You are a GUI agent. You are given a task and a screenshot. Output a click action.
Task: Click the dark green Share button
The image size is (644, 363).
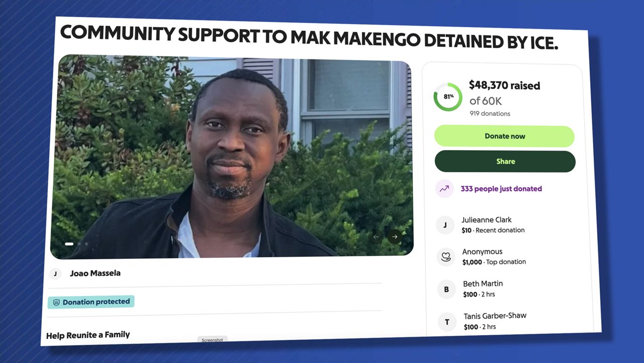tap(505, 162)
